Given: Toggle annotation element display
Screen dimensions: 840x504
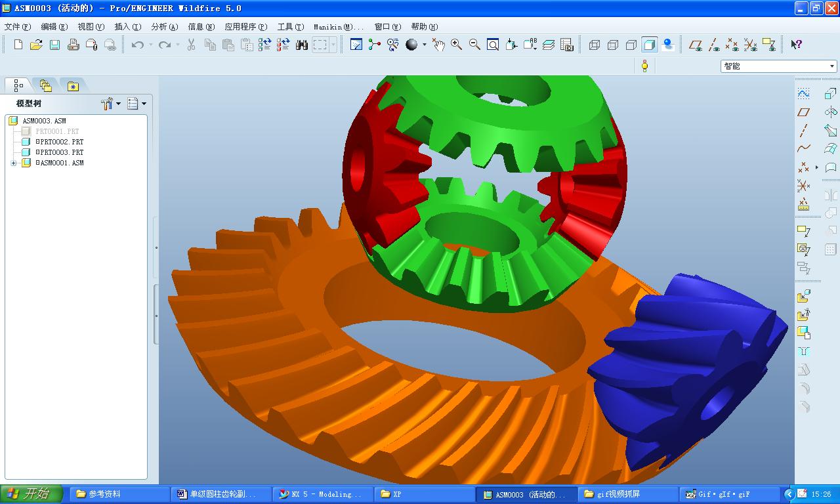Looking at the screenshot, I should pos(769,45).
